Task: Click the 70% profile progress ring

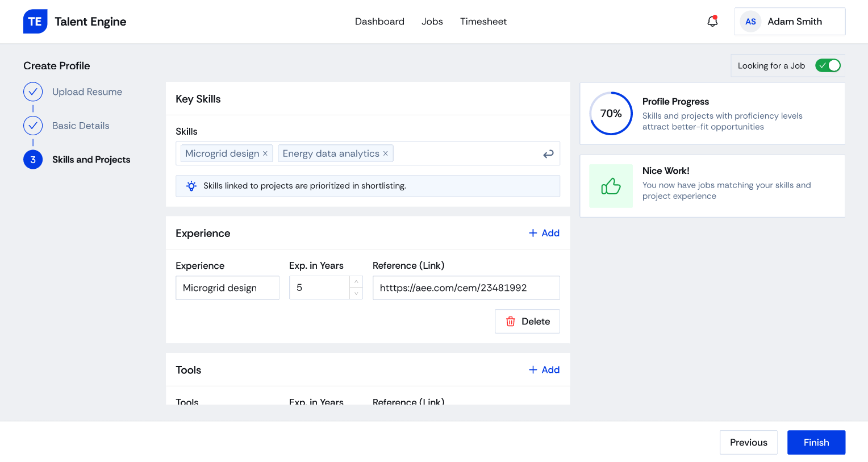Action: tap(611, 114)
